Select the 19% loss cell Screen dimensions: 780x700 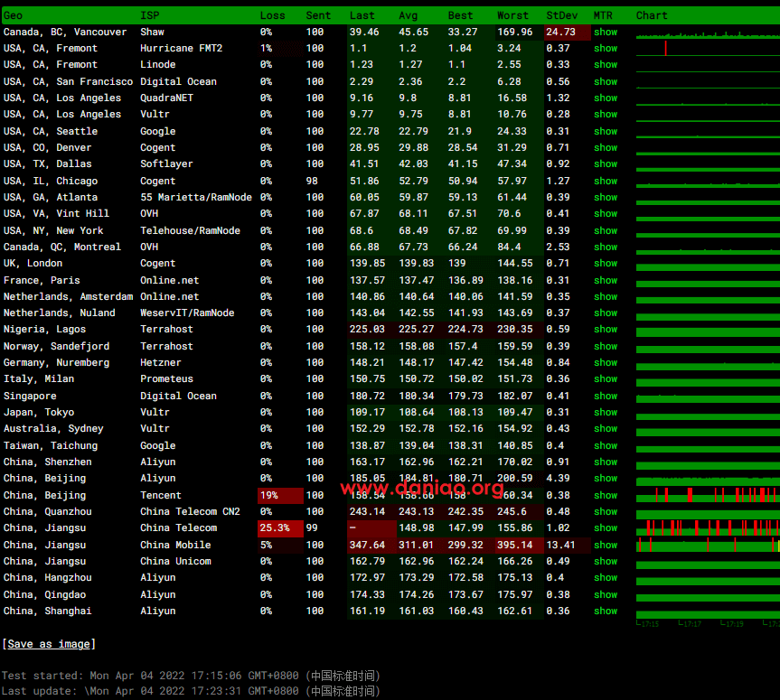pos(280,496)
